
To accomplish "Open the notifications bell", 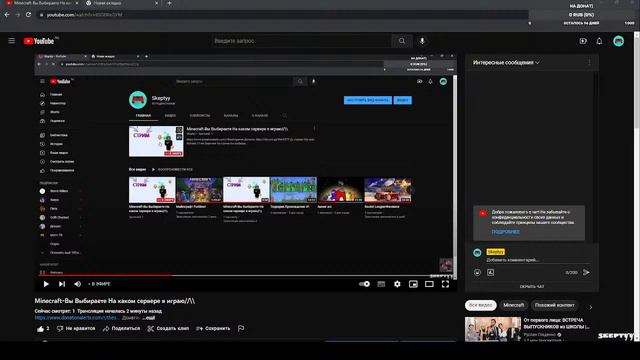I will click(599, 41).
